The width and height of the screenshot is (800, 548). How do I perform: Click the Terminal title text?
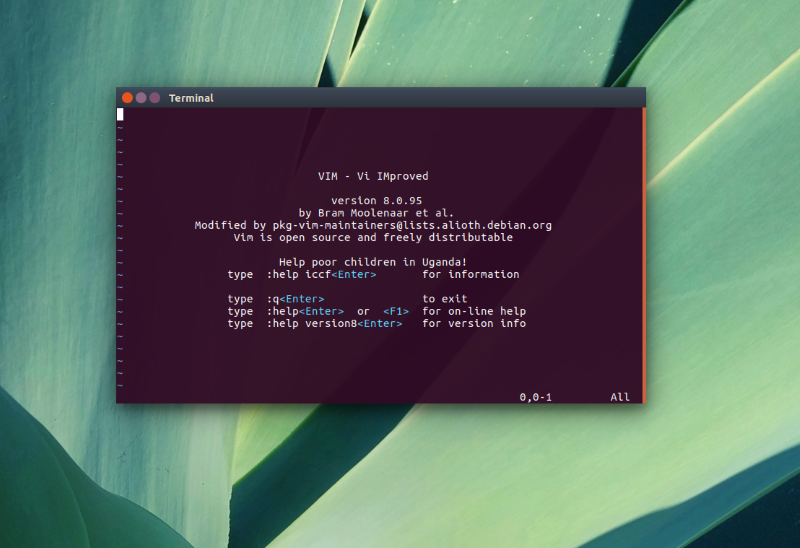click(x=191, y=98)
